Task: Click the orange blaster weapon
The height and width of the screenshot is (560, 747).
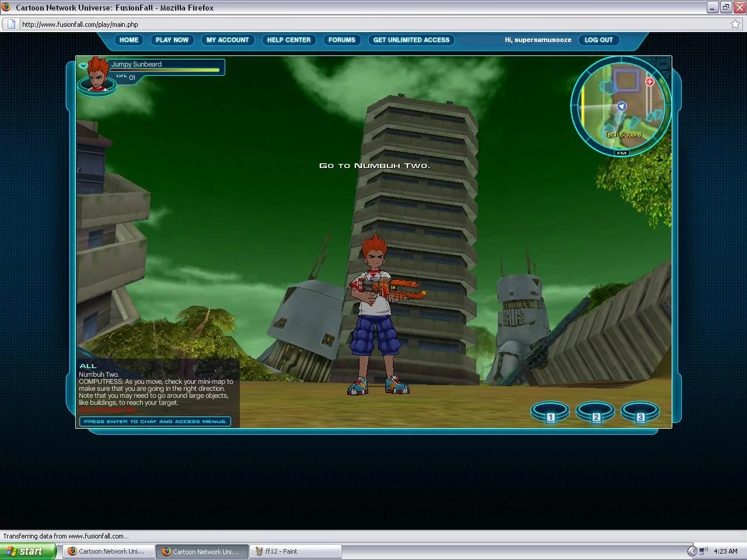Action: (392, 288)
